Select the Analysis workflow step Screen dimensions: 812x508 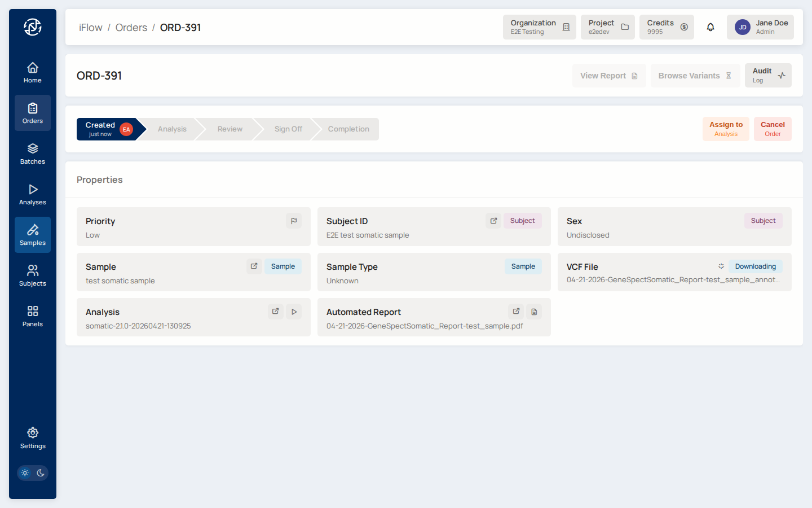pos(172,129)
